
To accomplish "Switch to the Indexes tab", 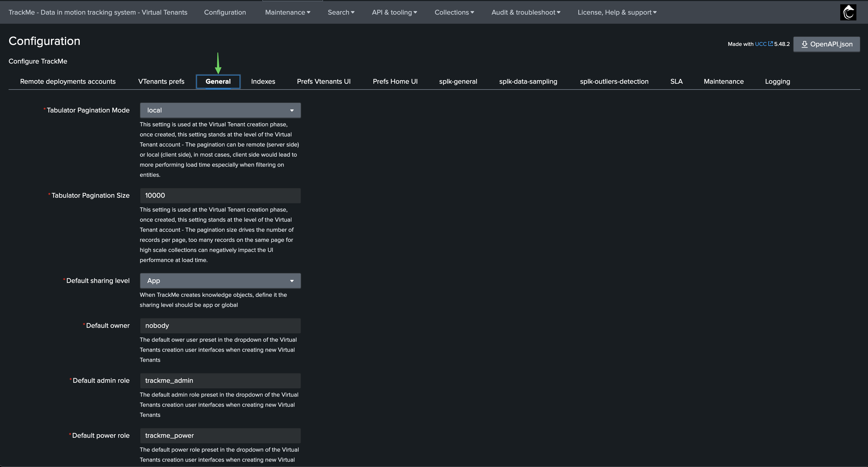I will (x=263, y=81).
